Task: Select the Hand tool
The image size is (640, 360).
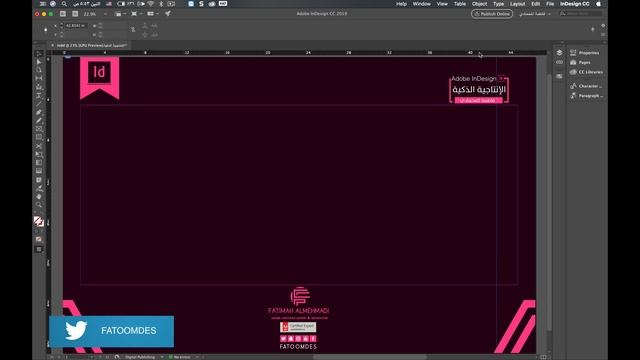Action: [39, 196]
